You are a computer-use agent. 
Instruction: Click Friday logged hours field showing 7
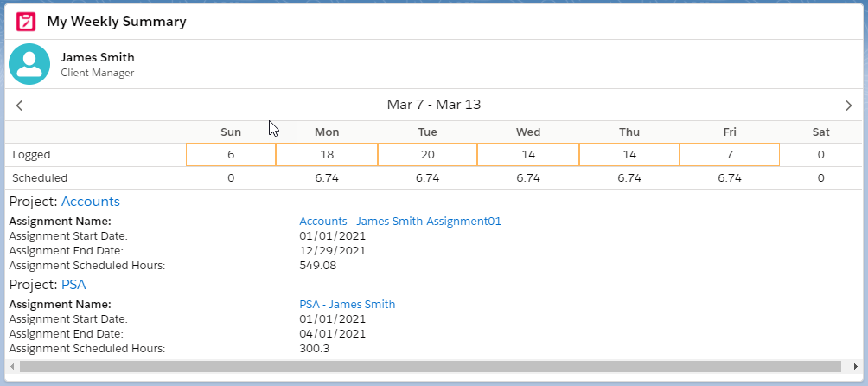point(730,155)
